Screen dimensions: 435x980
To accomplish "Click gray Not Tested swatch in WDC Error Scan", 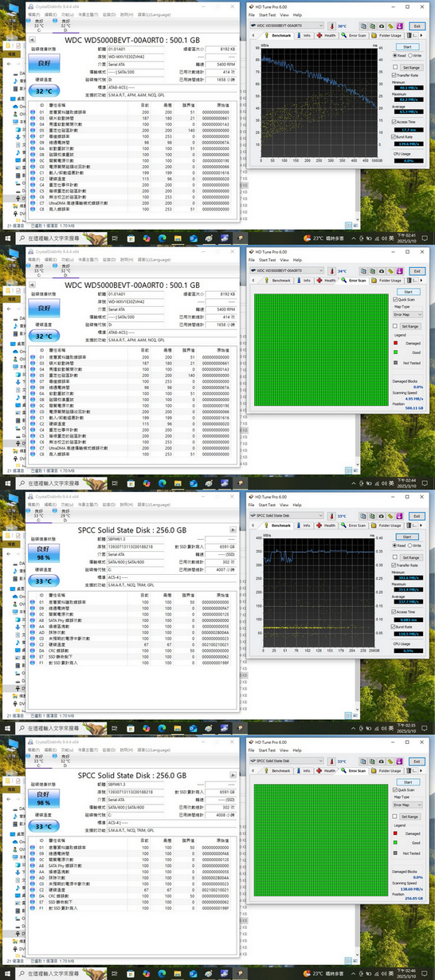I will [395, 363].
